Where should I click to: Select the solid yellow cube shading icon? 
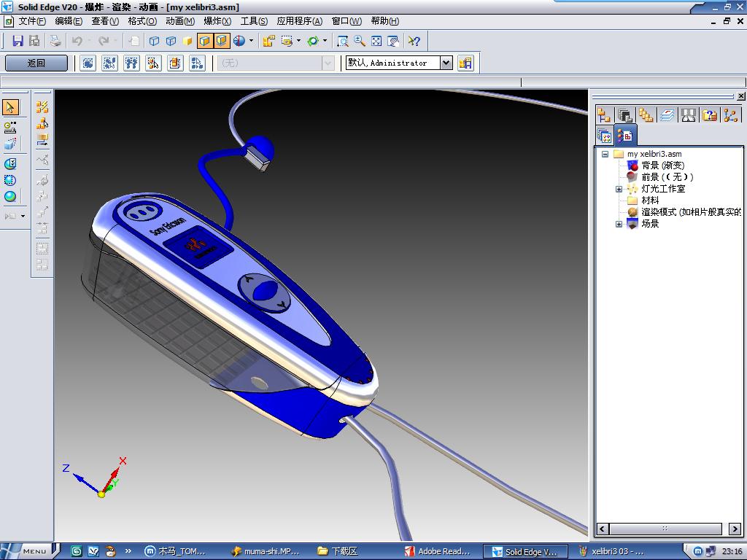[x=187, y=41]
